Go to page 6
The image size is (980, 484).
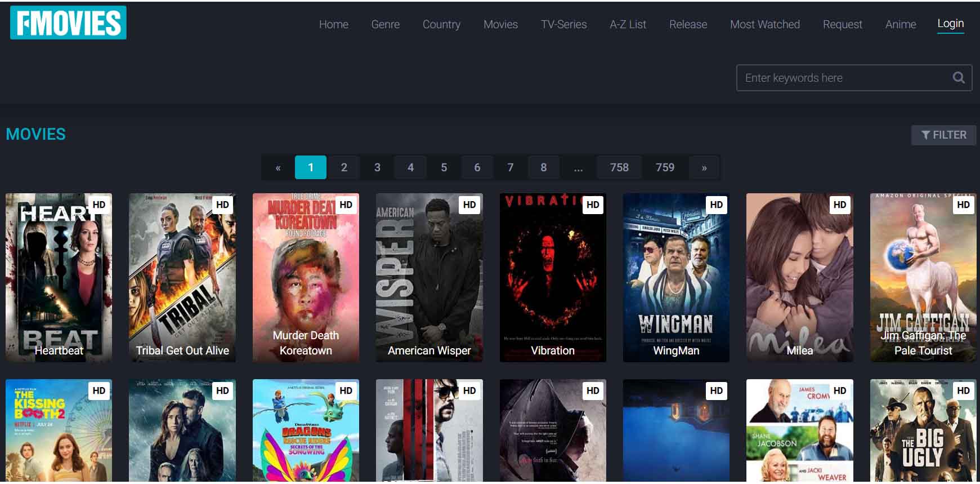[x=477, y=167]
